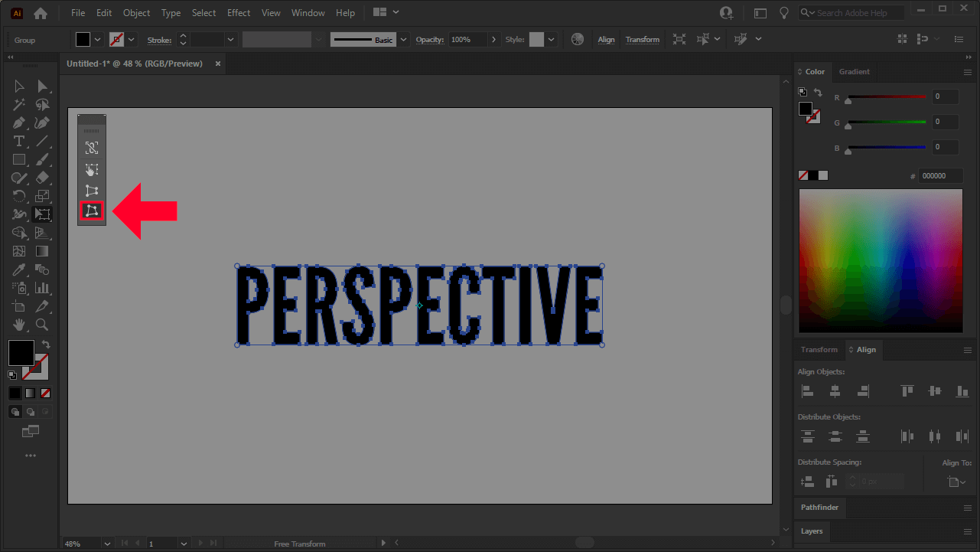Select the Direct Selection tool
Viewport: 980px width, 552px height.
pos(43,86)
